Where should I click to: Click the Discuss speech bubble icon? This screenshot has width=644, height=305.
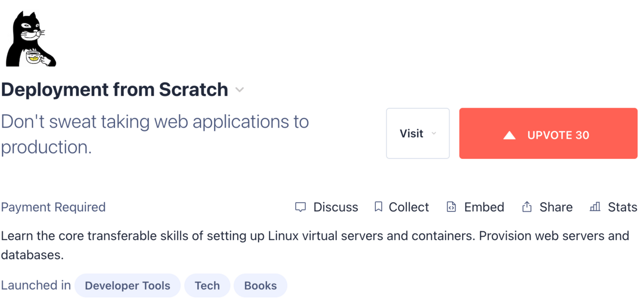click(301, 207)
